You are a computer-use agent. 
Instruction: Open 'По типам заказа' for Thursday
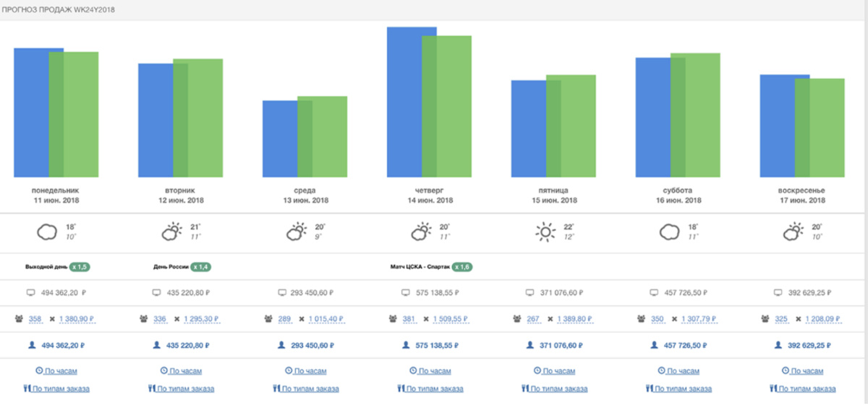430,389
